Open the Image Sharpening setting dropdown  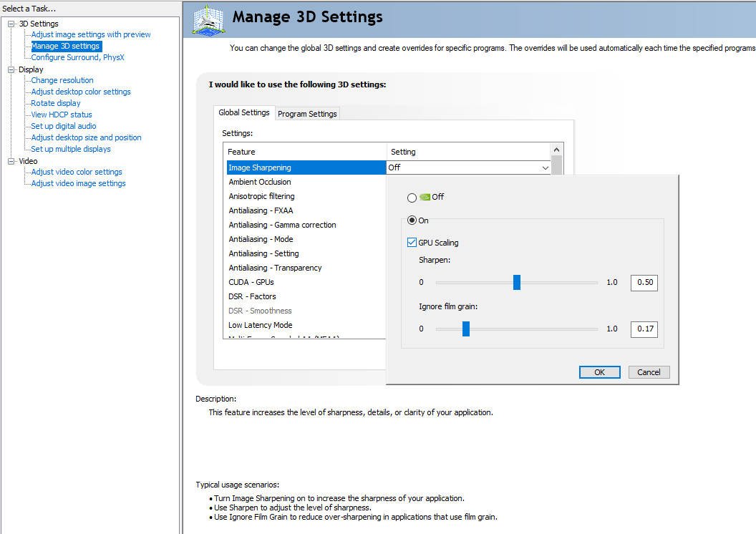tap(546, 168)
